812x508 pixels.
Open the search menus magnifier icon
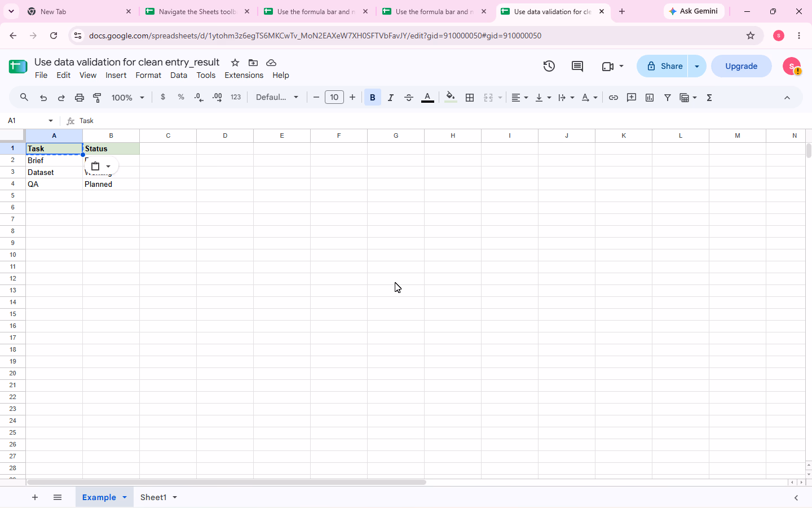(x=24, y=98)
